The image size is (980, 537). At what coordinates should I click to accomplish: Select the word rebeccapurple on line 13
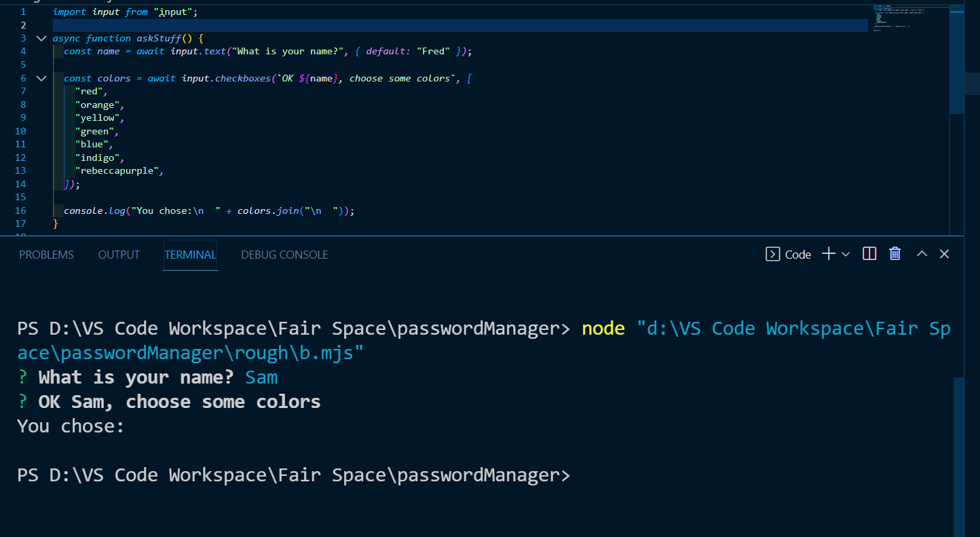point(119,170)
